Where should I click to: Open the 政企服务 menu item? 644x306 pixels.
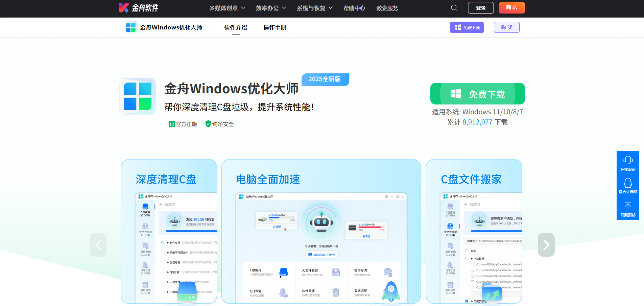coord(387,8)
